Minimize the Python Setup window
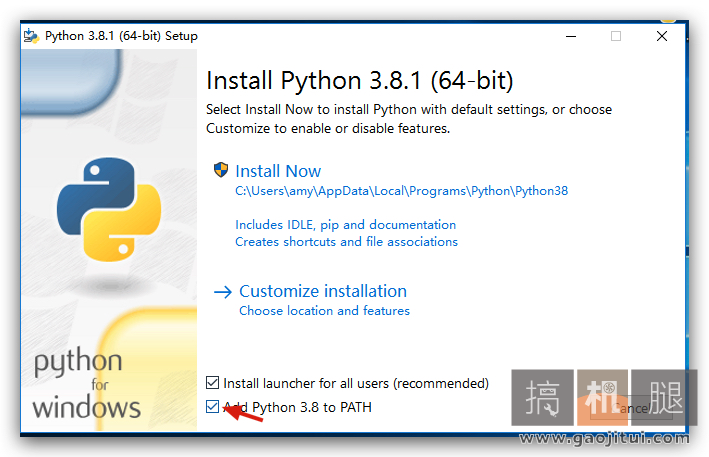Screen dimensions: 709x457 tap(571, 36)
